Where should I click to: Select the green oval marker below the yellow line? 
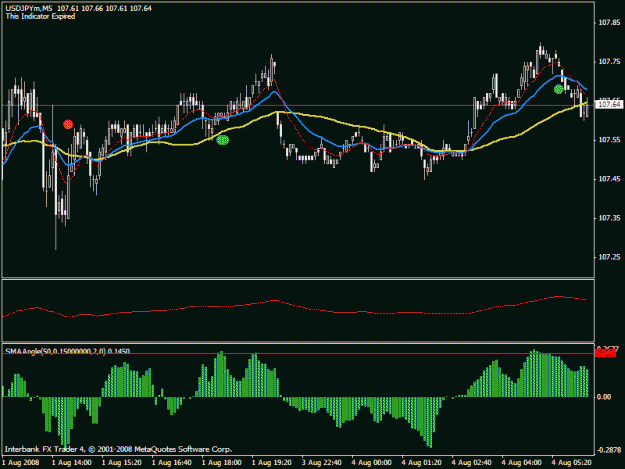(x=222, y=140)
